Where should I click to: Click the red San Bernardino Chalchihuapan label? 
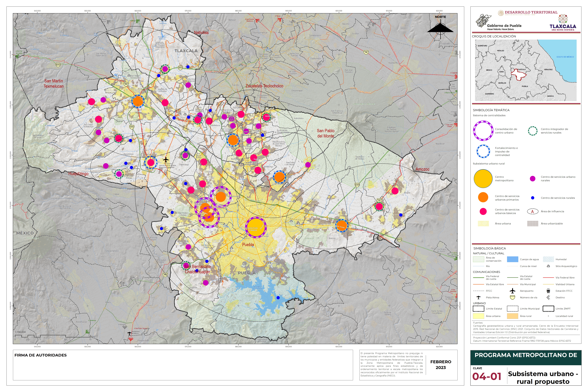198,269
